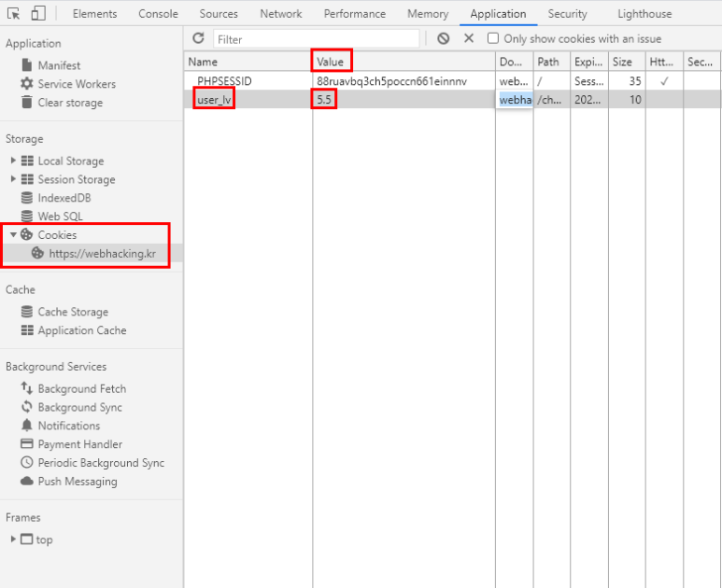Select the https://webhacking.kr label

[102, 254]
